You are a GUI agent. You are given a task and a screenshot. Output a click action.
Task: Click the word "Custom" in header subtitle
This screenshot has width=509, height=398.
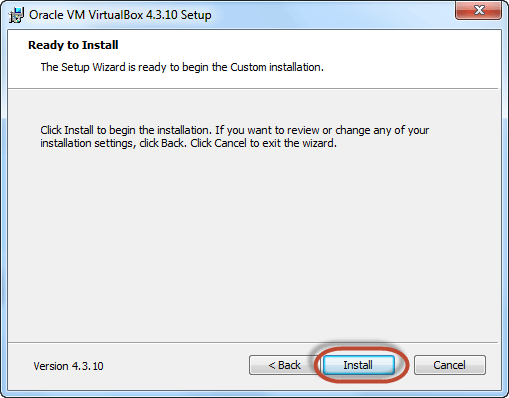248,67
